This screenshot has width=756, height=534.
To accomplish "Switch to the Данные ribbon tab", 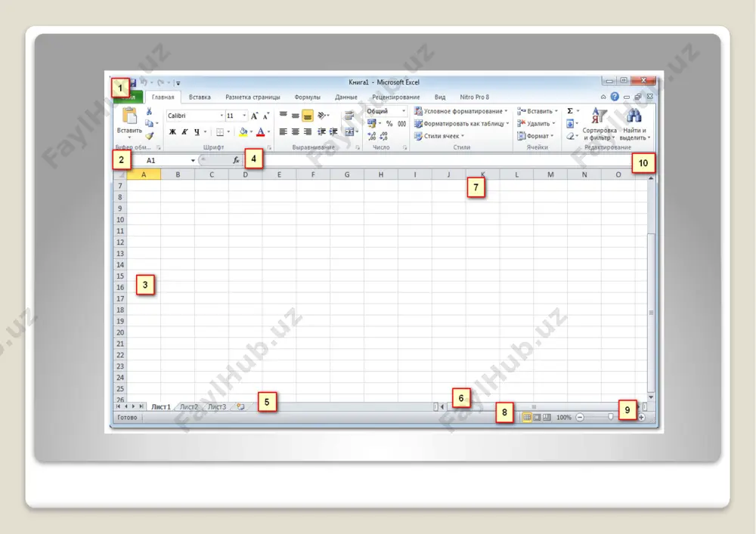I will click(346, 97).
